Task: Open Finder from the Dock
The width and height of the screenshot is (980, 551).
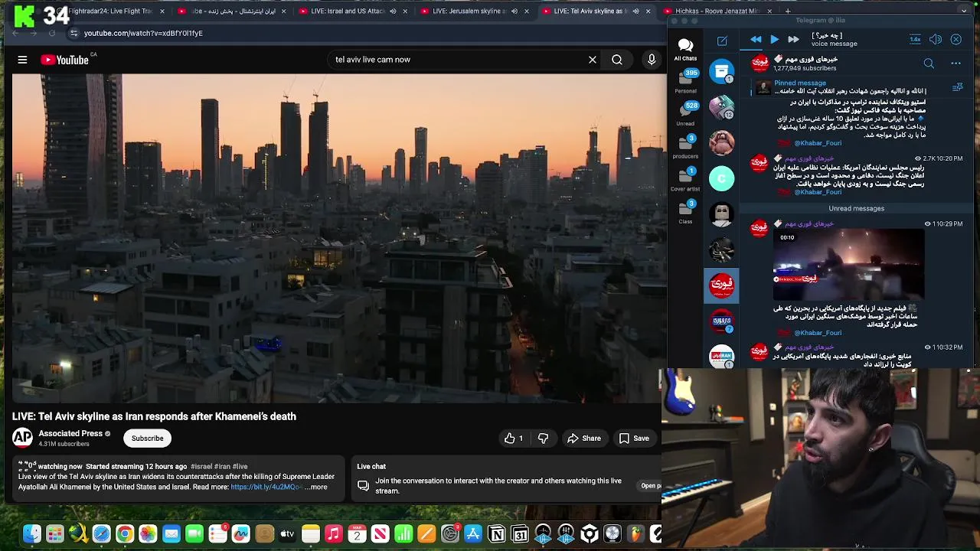Action: click(32, 534)
